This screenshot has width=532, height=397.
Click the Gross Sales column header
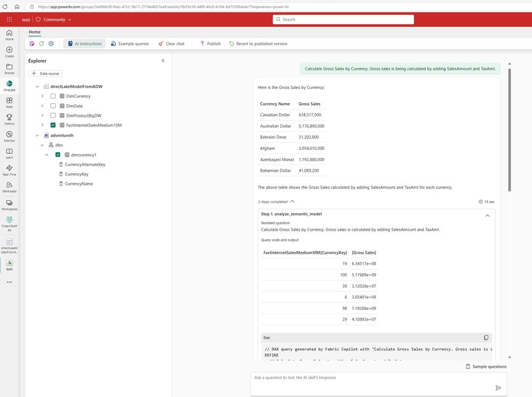coord(310,104)
